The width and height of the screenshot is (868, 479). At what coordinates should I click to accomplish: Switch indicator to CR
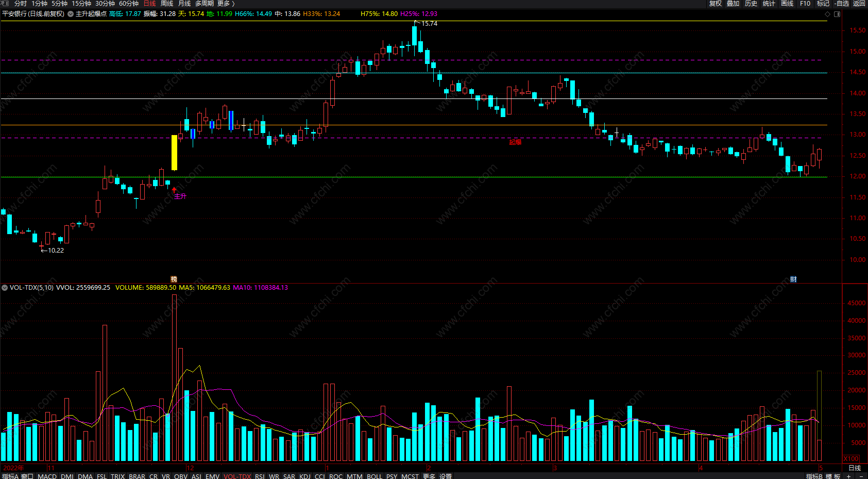click(x=154, y=476)
